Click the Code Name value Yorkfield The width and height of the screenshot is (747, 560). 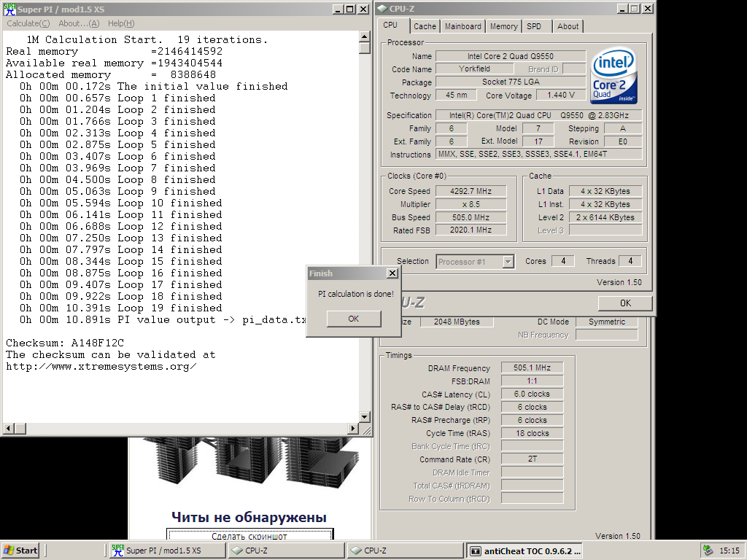click(474, 69)
